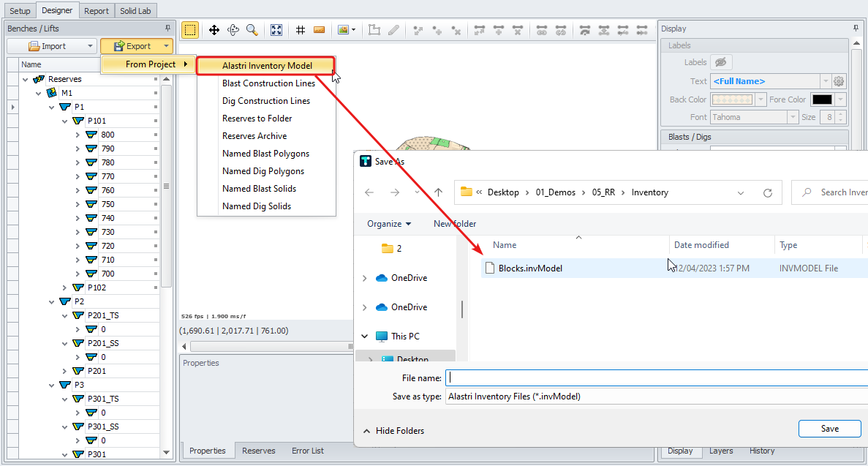Choose the 3D rotate view tool
The height and width of the screenshot is (466, 868).
click(233, 30)
